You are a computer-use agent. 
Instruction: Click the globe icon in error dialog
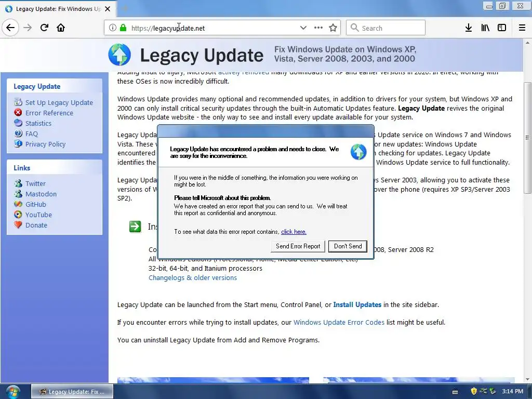pos(358,152)
